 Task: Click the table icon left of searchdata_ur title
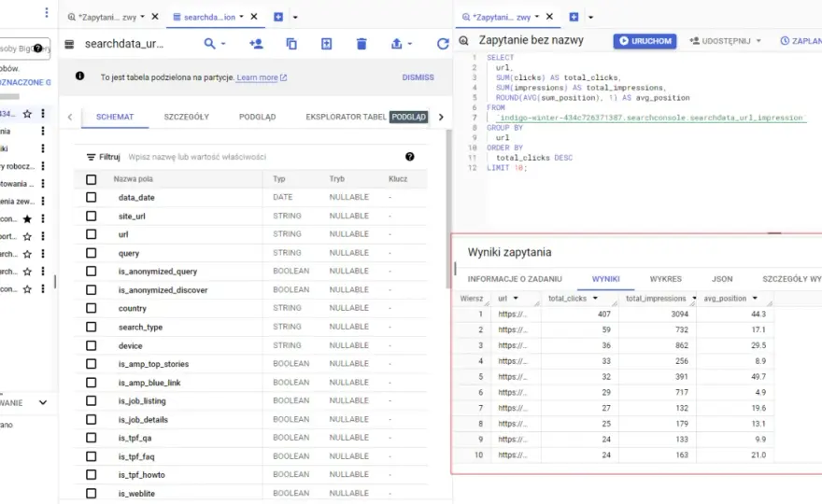tap(69, 45)
